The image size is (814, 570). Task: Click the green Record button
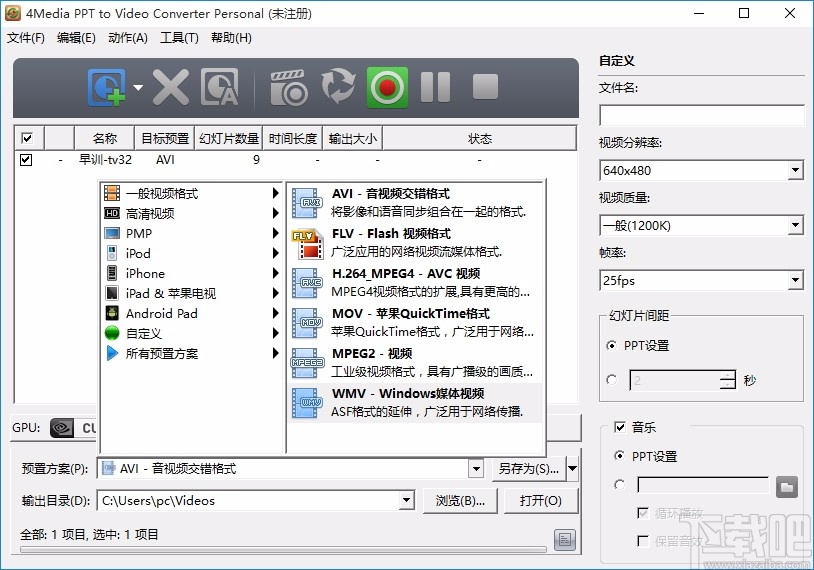387,87
